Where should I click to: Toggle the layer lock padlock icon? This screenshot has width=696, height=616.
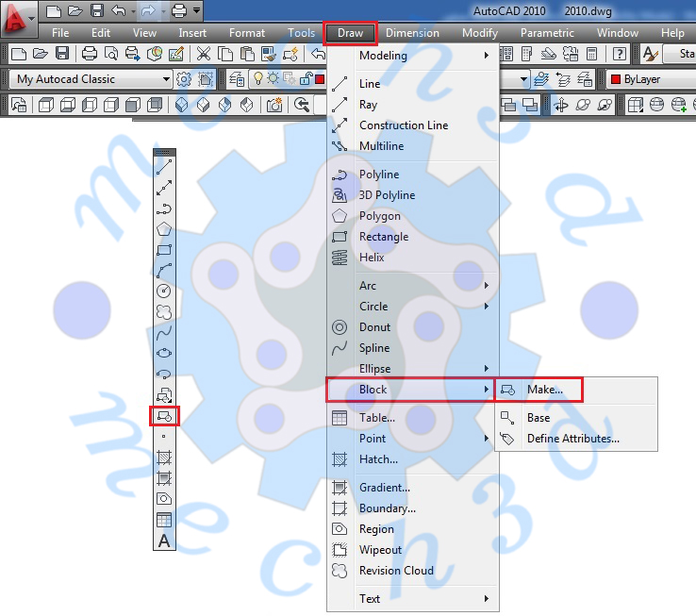pos(305,79)
